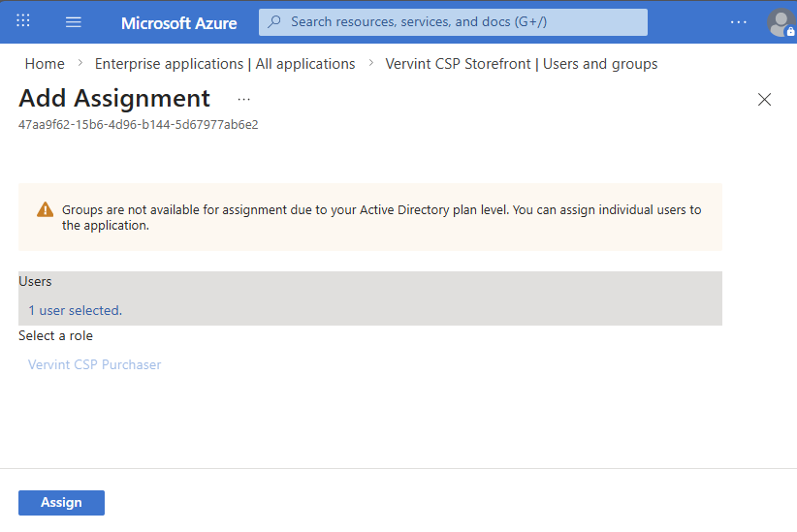Click the Vervint CSP Purchaser role

95,364
